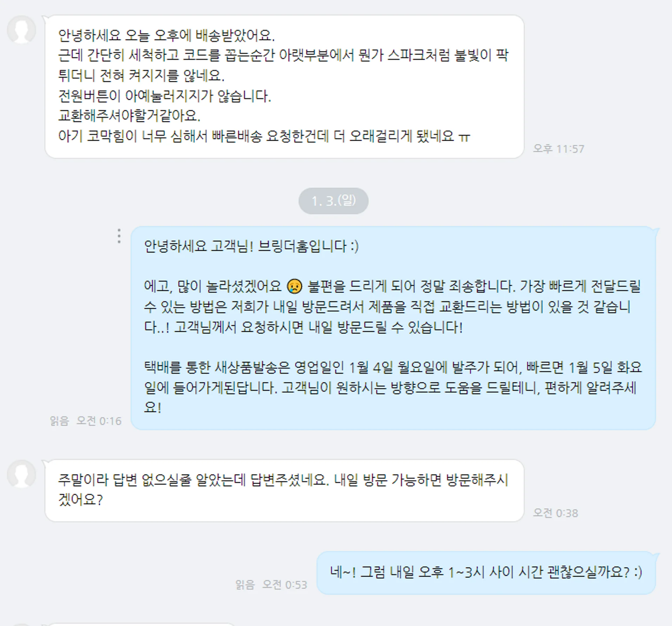Viewport: 672px width, 626px height.
Task: Click the 오전 0:16 timestamp
Action: tap(99, 420)
